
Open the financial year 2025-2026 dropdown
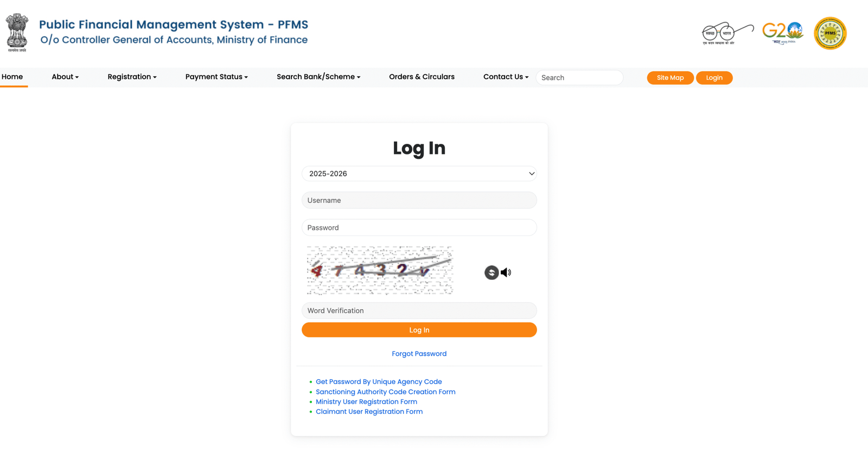(x=419, y=174)
